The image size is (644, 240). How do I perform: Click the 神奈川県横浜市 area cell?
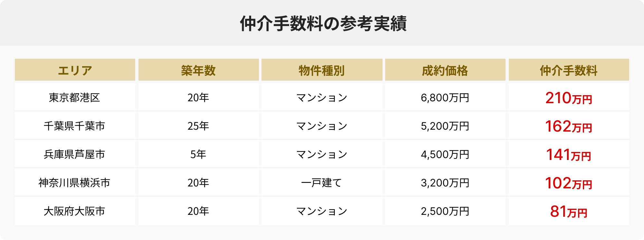[75, 183]
